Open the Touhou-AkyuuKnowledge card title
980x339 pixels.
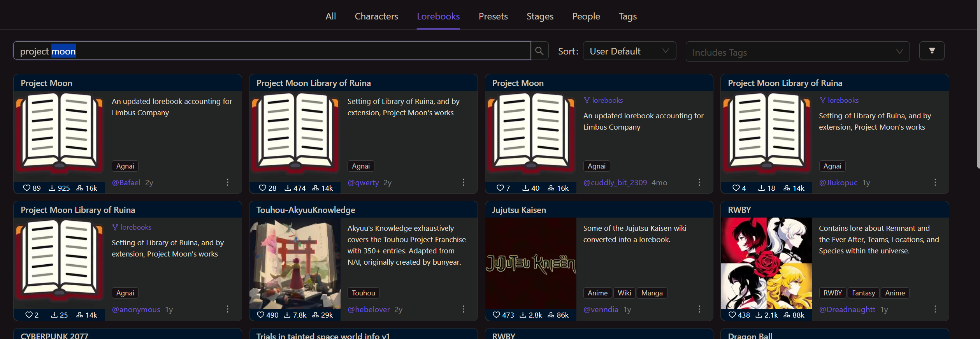pos(306,210)
